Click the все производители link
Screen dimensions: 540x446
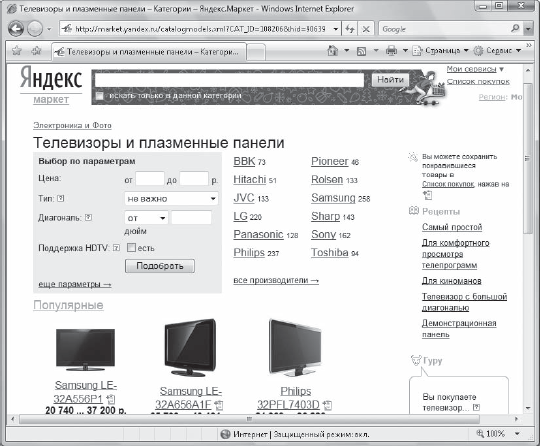coord(276,280)
